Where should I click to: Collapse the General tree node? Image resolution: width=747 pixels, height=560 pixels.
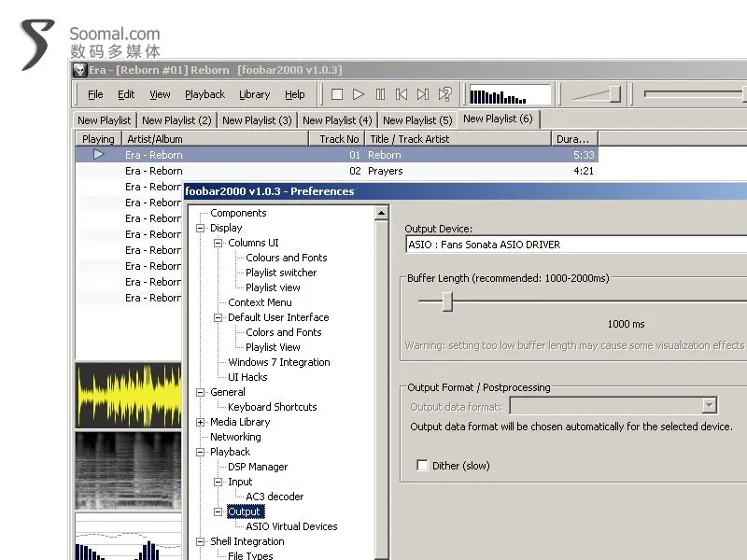201,392
